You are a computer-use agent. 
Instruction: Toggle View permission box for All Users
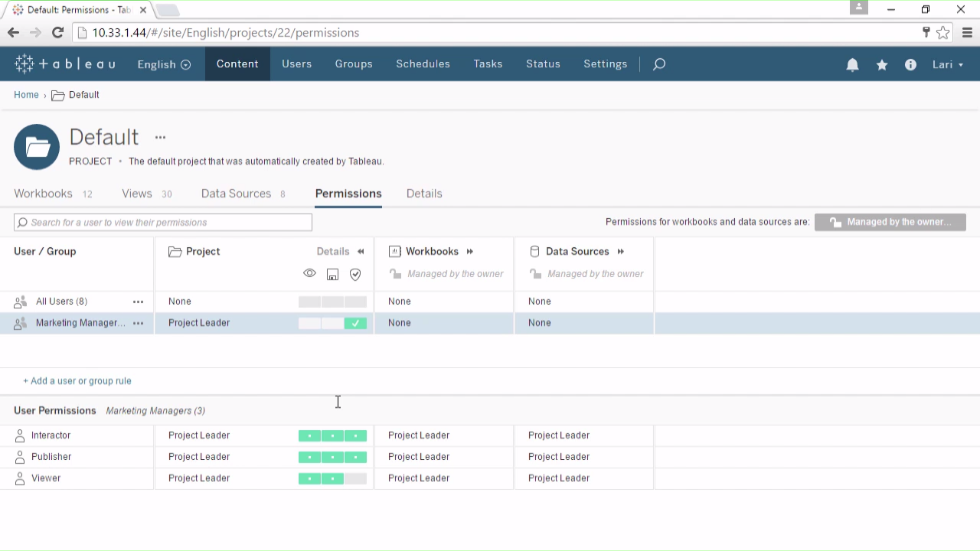[x=309, y=302]
